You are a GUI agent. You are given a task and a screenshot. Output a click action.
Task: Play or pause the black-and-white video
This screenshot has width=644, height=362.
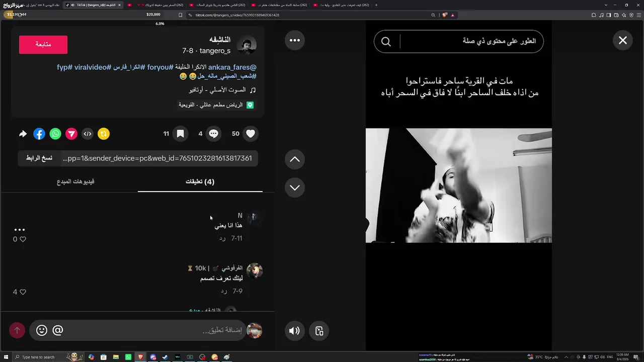coord(458,186)
